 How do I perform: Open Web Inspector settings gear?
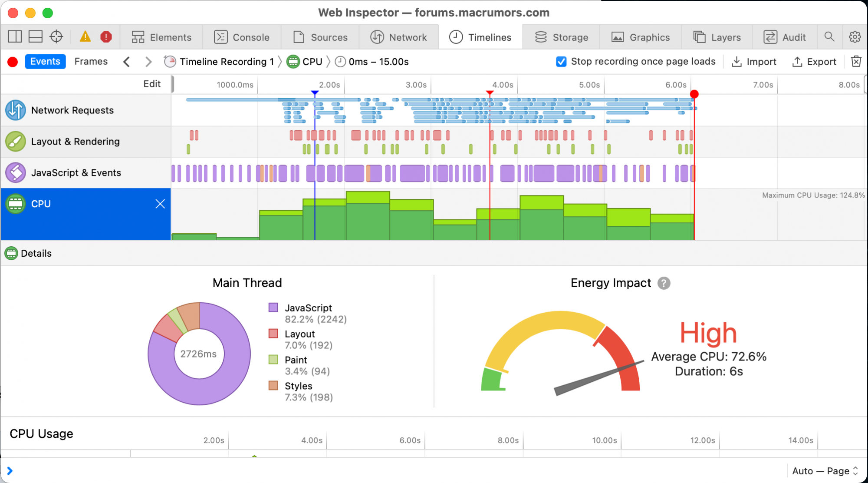855,37
